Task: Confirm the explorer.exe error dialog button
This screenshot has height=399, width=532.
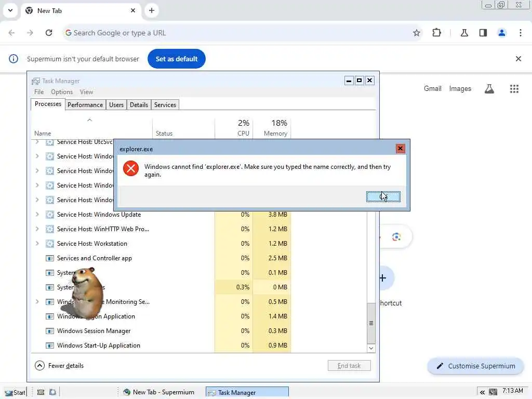Action: click(383, 196)
